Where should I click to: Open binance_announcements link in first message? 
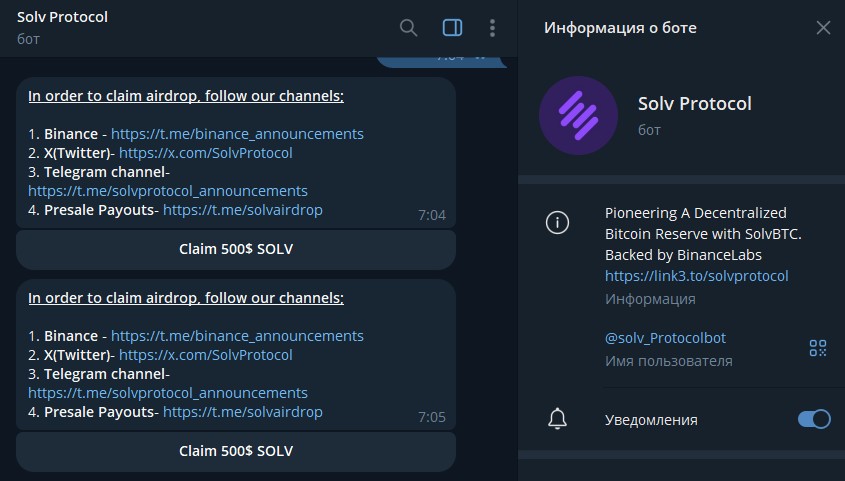pyautogui.click(x=237, y=134)
